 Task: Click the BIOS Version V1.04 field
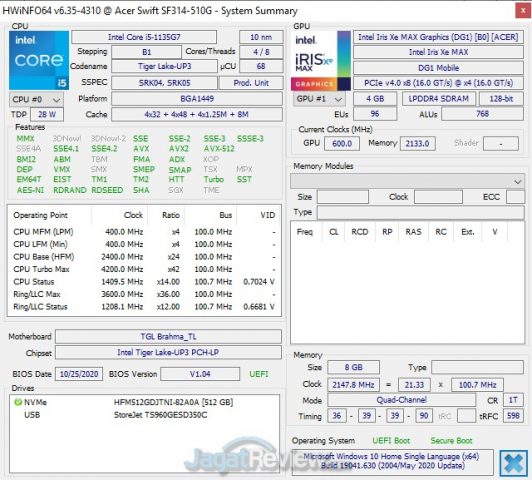[x=200, y=374]
